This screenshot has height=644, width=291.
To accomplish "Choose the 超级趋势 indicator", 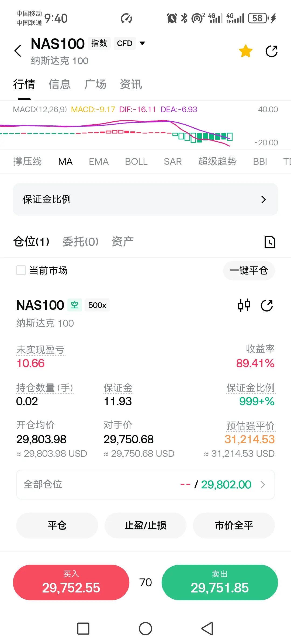I will 217,162.
